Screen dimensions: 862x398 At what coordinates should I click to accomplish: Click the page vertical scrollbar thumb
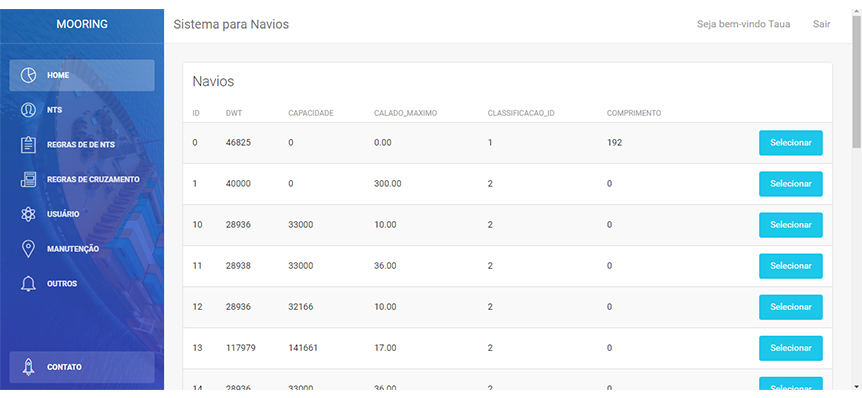857,81
